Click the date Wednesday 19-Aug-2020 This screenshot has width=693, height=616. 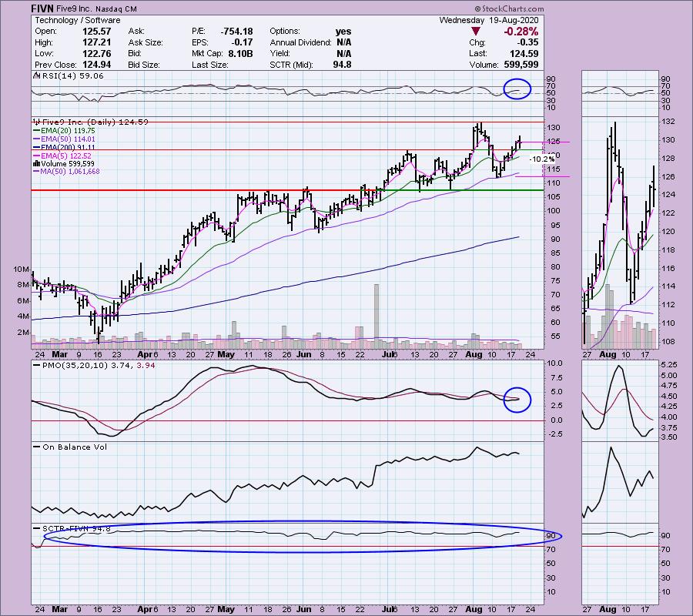click(489, 20)
